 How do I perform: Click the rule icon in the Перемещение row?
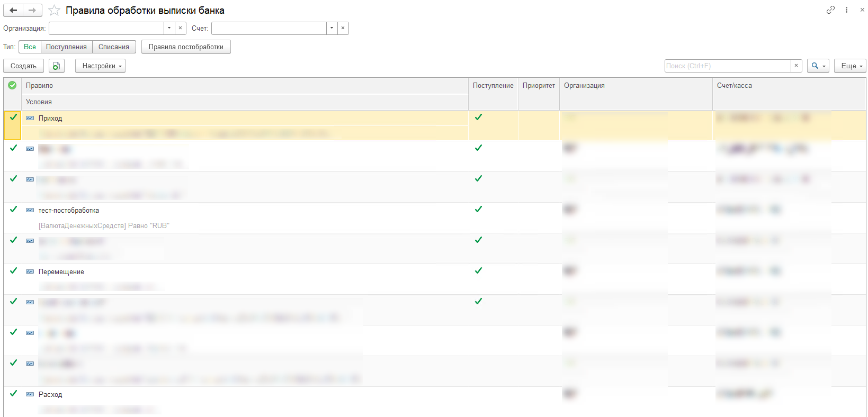(x=30, y=271)
